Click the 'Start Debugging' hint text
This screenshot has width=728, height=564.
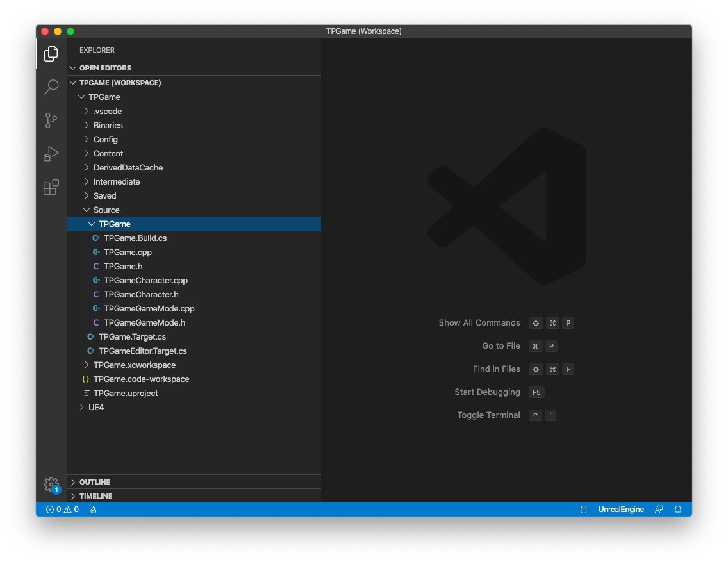click(x=487, y=392)
